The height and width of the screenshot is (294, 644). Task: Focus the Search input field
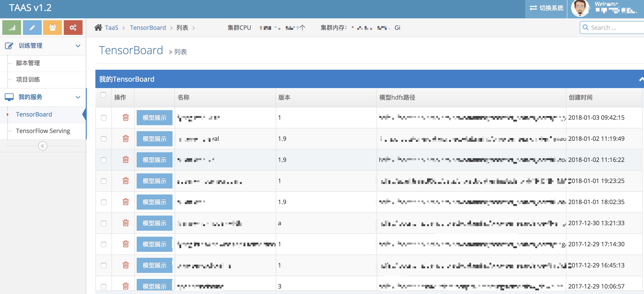(x=612, y=28)
